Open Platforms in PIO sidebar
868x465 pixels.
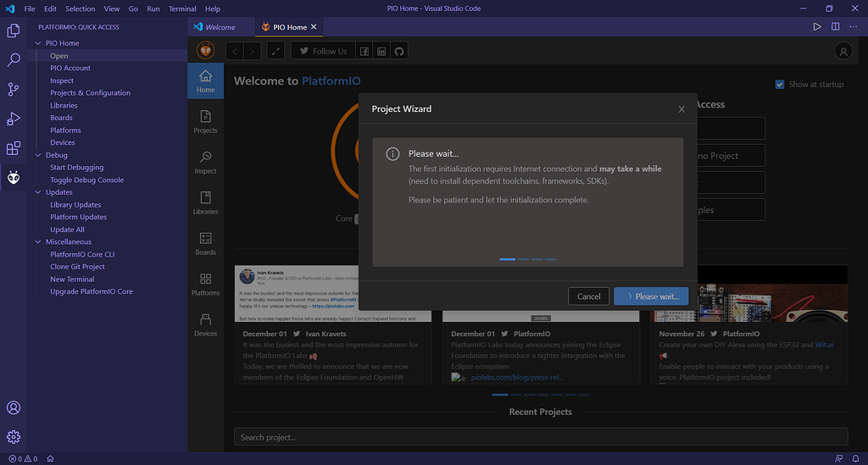[205, 285]
